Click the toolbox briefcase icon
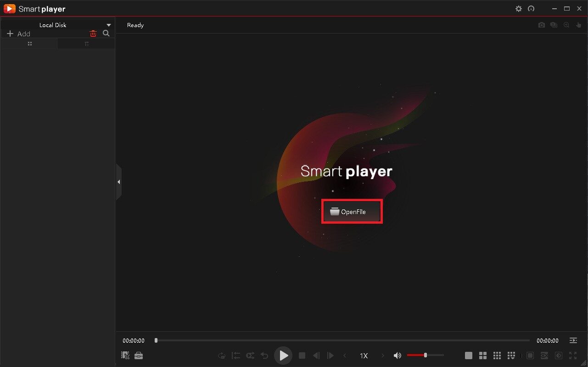The image size is (588, 367). point(139,356)
